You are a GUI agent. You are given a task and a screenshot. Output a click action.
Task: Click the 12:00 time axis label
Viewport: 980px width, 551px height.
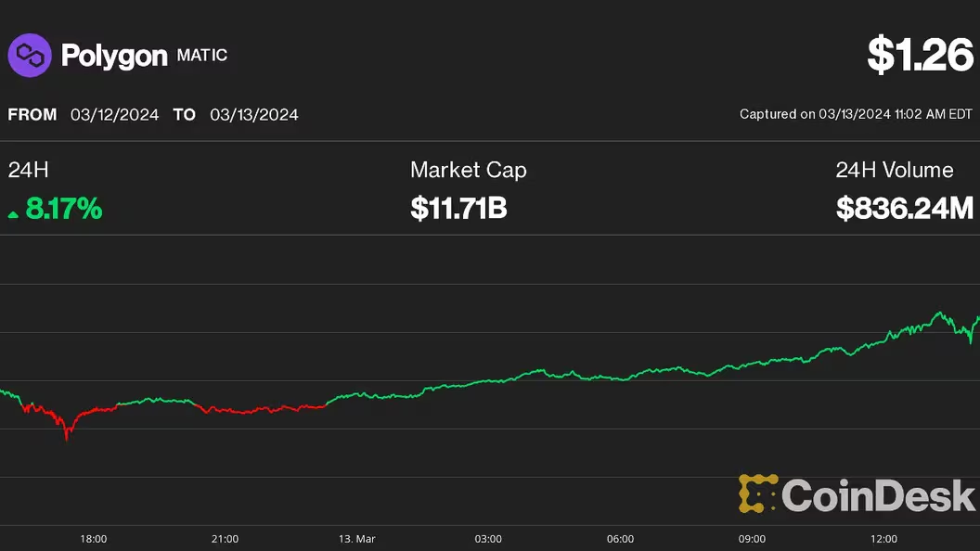(x=883, y=539)
